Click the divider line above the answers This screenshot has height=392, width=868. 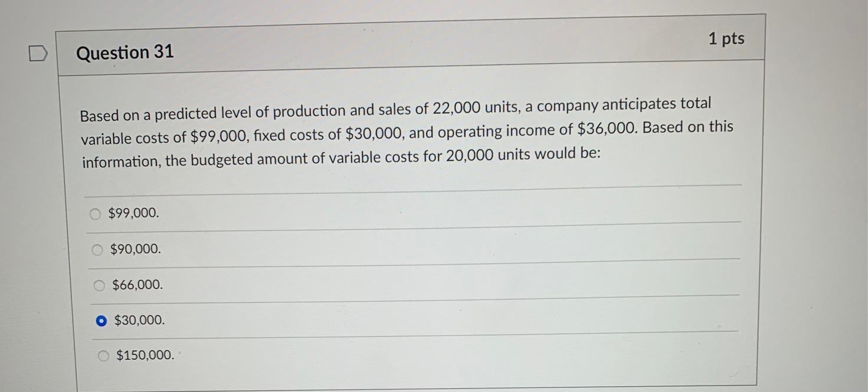413,190
